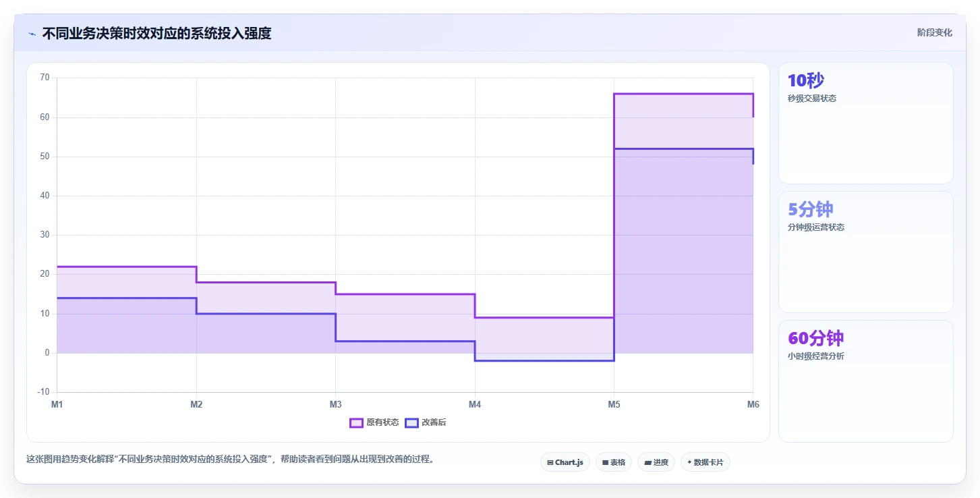
Task: Toggle the 改善后 legend series
Action: click(426, 422)
